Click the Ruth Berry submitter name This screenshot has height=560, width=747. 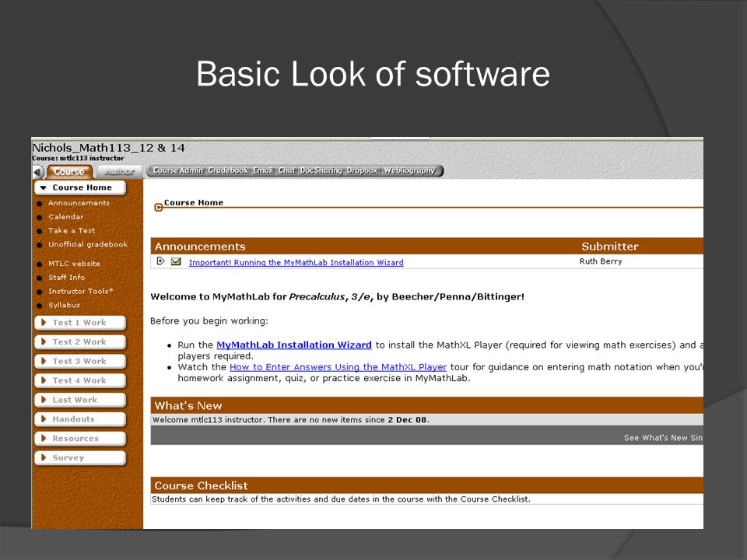tap(600, 261)
